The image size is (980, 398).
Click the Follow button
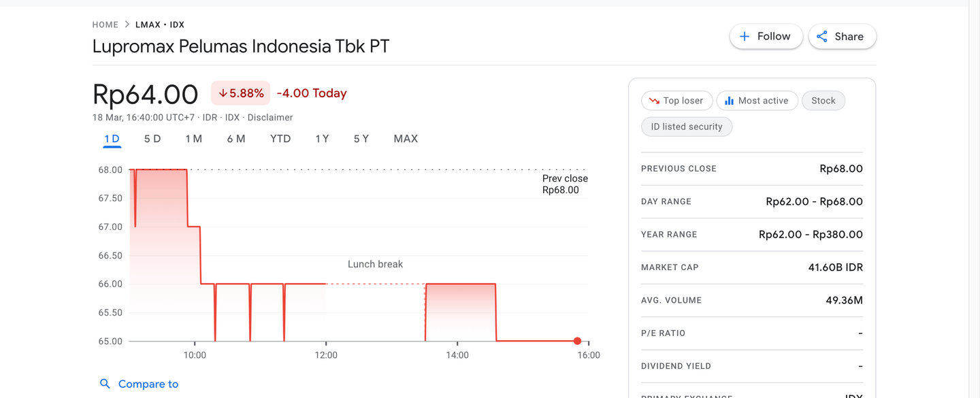[766, 36]
